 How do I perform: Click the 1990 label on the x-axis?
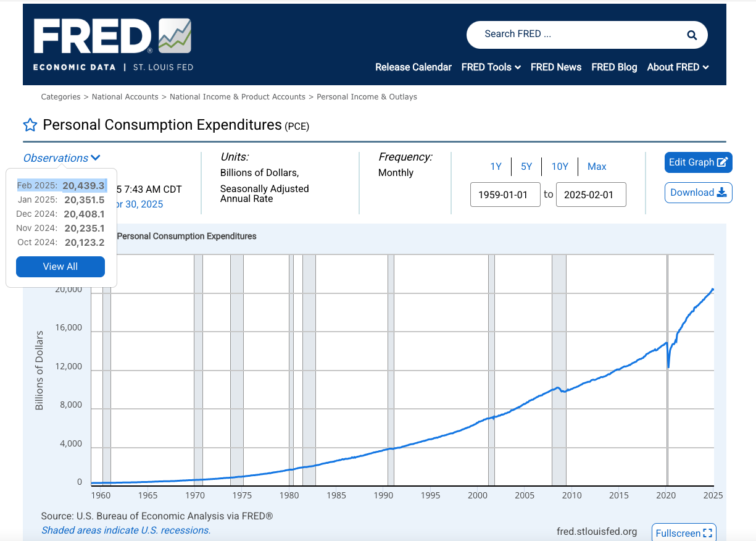tap(383, 495)
